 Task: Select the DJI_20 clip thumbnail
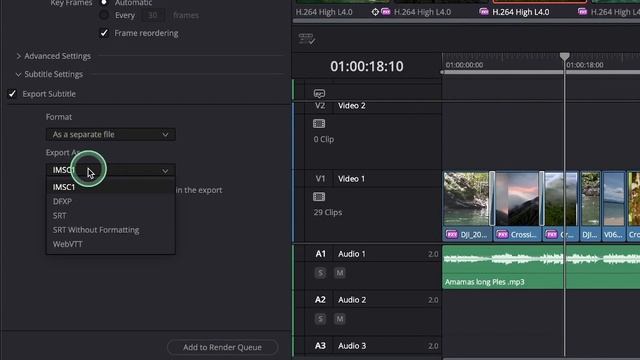tap(466, 199)
